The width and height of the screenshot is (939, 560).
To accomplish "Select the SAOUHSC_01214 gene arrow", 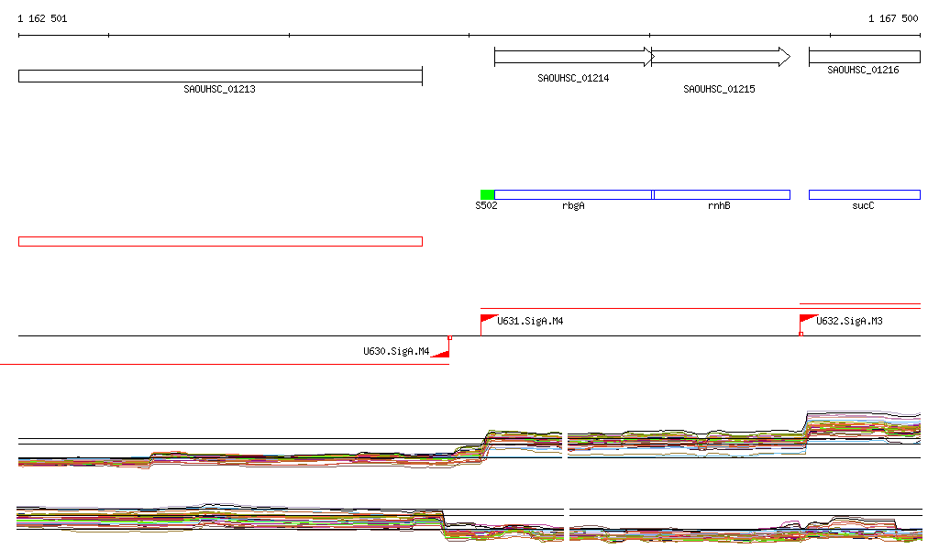I will pyautogui.click(x=574, y=57).
